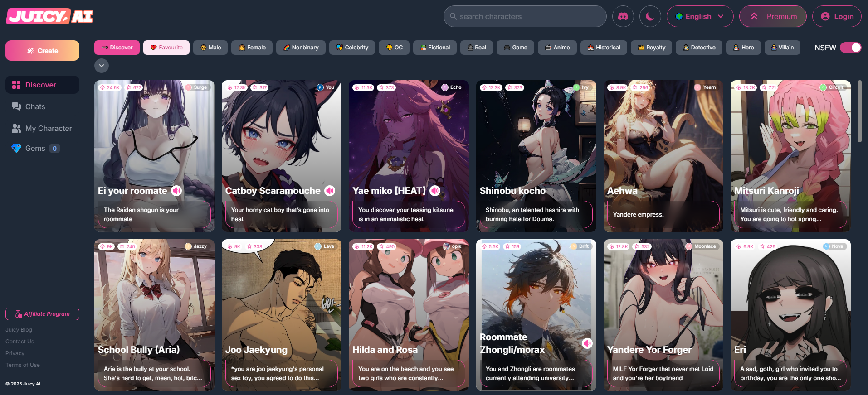Click creator Circuit on Mitsuri card
The width and height of the screenshot is (868, 395).
coord(832,87)
